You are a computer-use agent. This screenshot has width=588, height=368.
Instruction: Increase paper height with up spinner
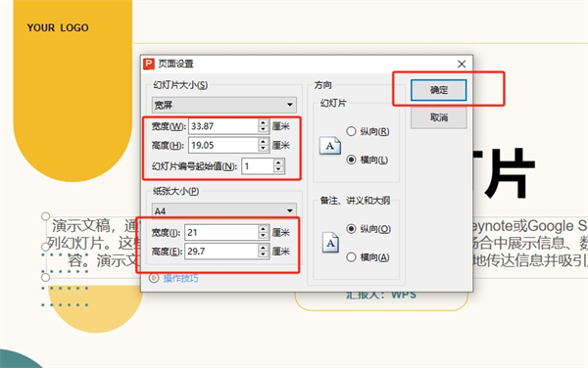click(264, 248)
